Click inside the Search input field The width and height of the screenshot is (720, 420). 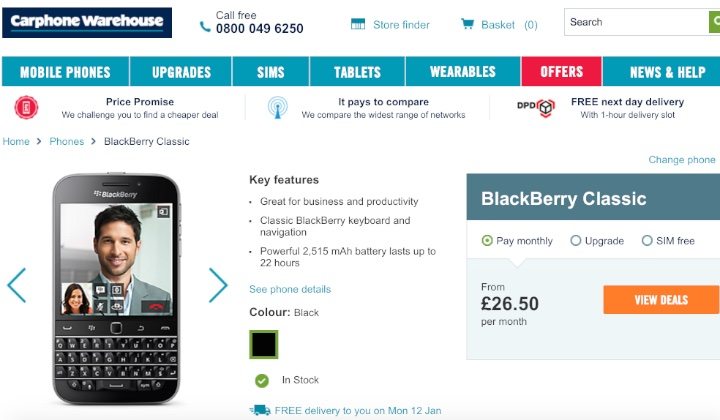[636, 22]
